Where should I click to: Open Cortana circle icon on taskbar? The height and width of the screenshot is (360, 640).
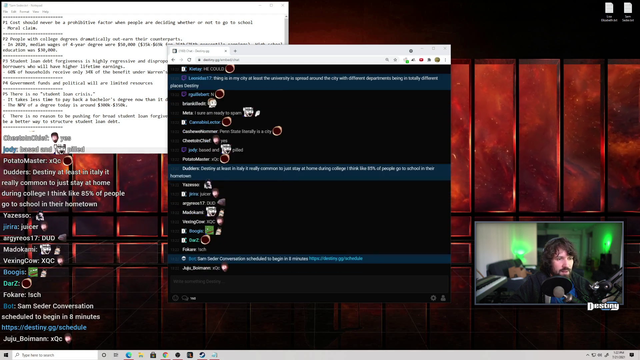click(x=104, y=355)
